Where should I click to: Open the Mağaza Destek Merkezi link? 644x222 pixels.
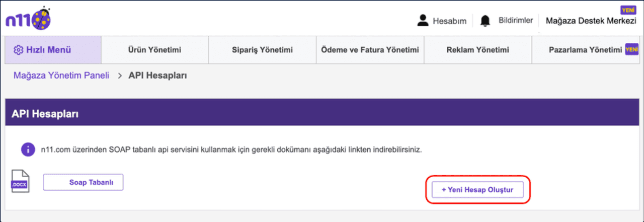point(591,21)
